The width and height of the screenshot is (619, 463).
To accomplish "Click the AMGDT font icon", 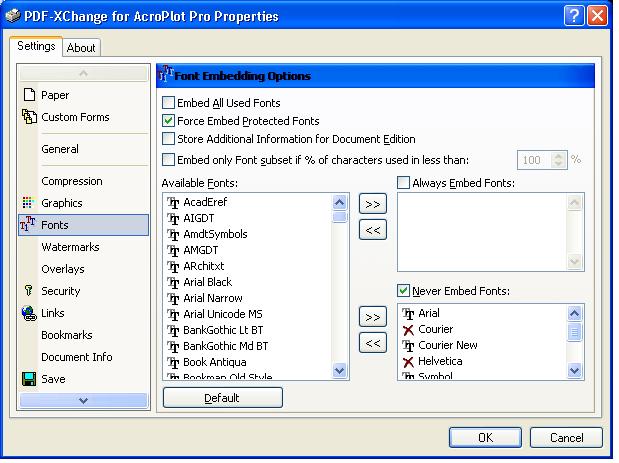I will [x=173, y=250].
